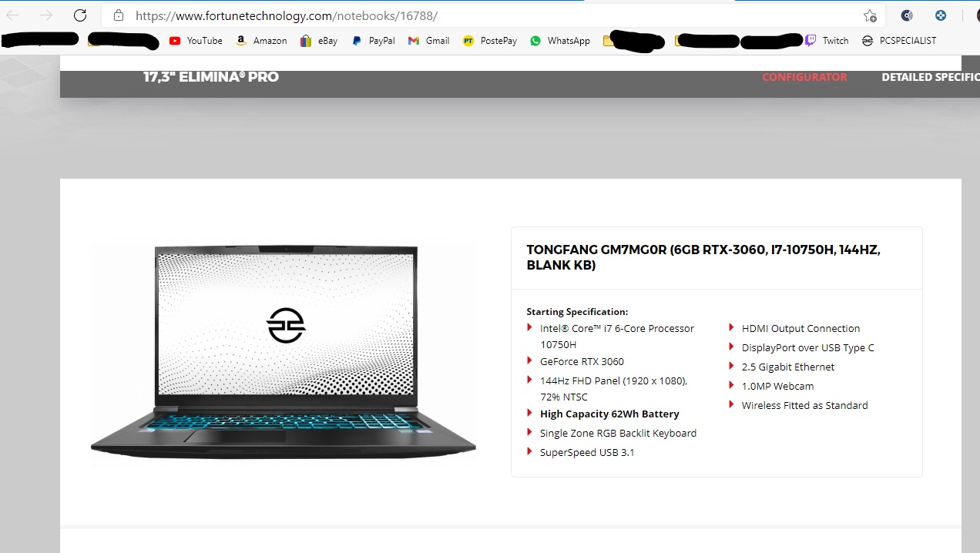This screenshot has width=980, height=553.
Task: Open the PayPal bookmark
Action: point(373,41)
